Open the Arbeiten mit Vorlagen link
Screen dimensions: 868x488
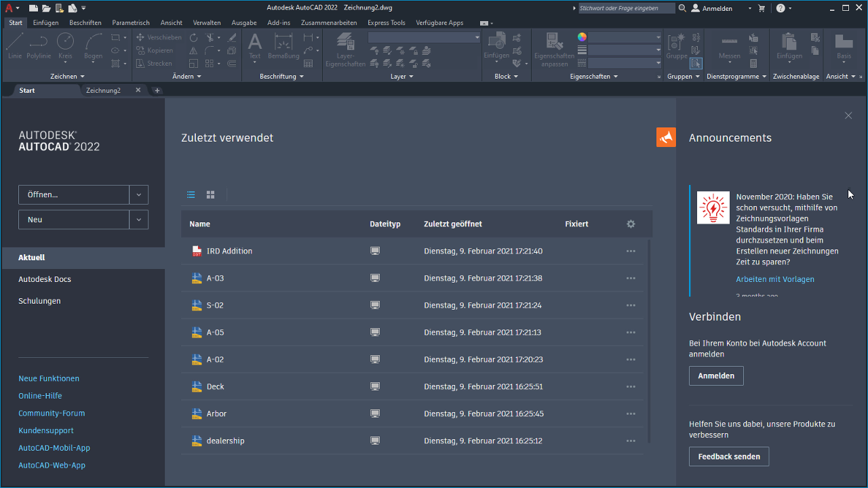[775, 279]
